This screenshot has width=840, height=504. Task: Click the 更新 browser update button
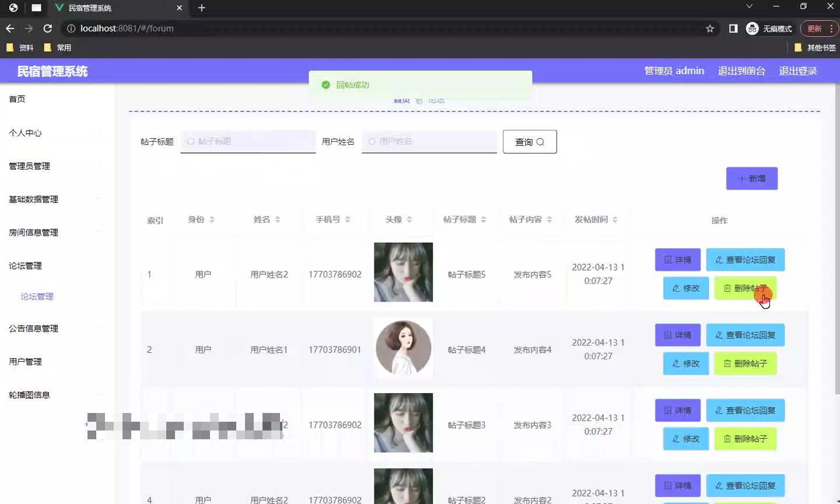[819, 29]
